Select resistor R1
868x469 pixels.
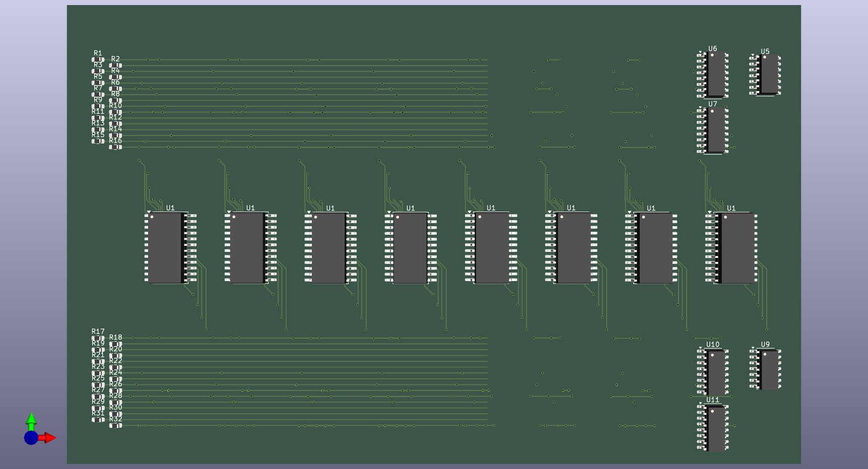coord(98,59)
